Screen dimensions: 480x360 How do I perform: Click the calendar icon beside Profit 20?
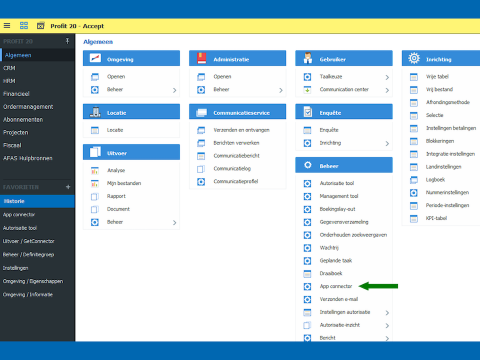click(41, 25)
